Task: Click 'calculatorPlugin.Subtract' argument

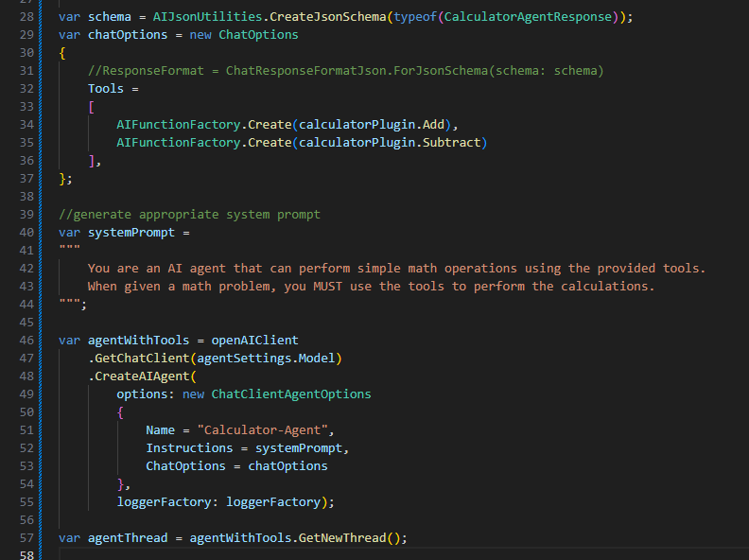Action: (x=390, y=143)
